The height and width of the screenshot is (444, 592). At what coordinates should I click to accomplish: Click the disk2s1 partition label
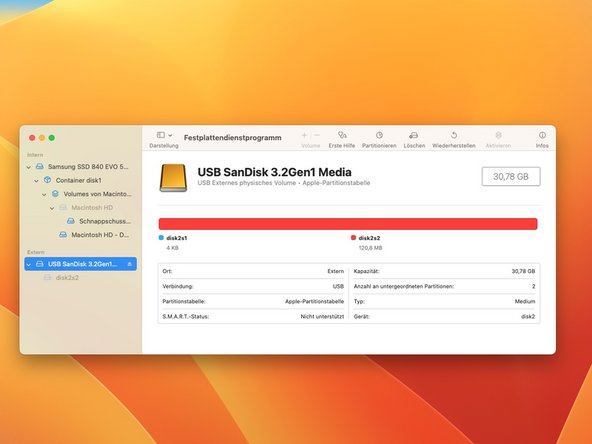177,238
